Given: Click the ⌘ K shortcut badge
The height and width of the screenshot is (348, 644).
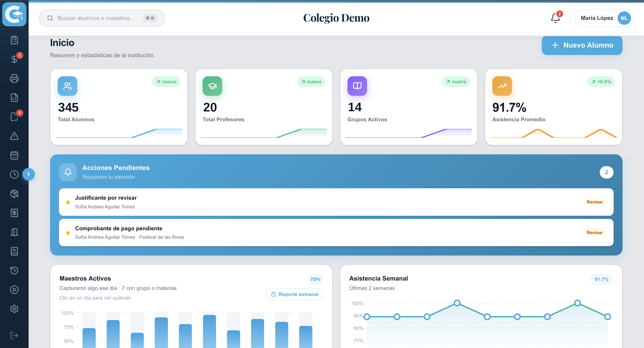Looking at the screenshot, I should click(150, 18).
